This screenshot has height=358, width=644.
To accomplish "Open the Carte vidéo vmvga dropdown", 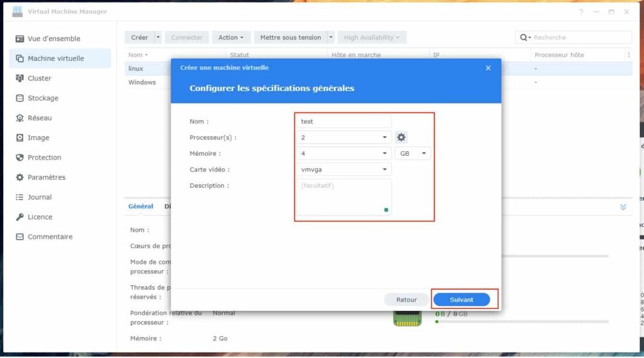I will click(x=343, y=170).
